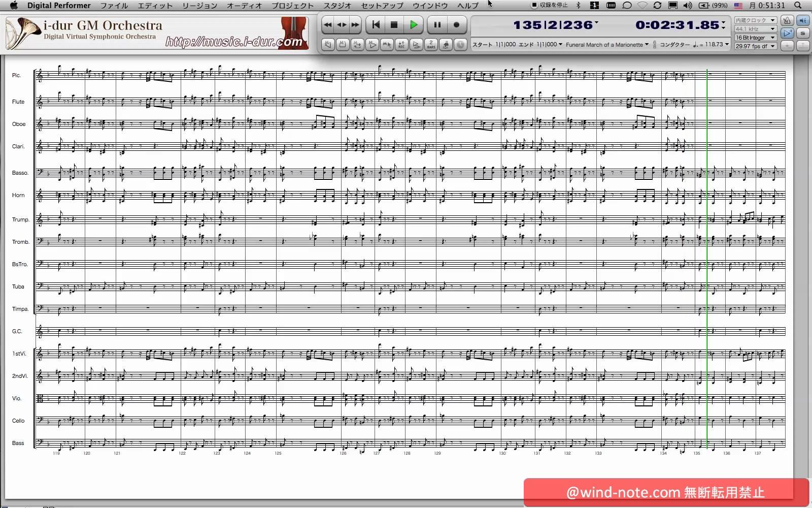Open the セットアップ menu
The width and height of the screenshot is (812, 508).
coord(382,6)
